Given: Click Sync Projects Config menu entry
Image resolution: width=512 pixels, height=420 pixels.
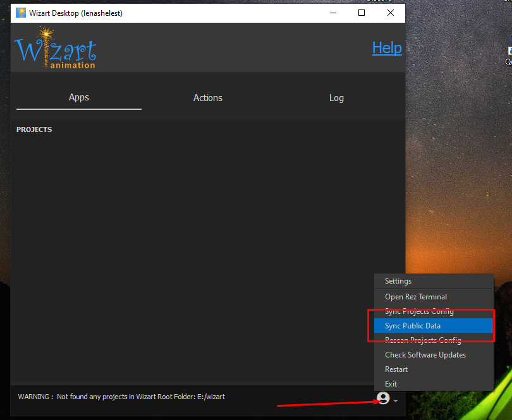Looking at the screenshot, I should coord(419,311).
